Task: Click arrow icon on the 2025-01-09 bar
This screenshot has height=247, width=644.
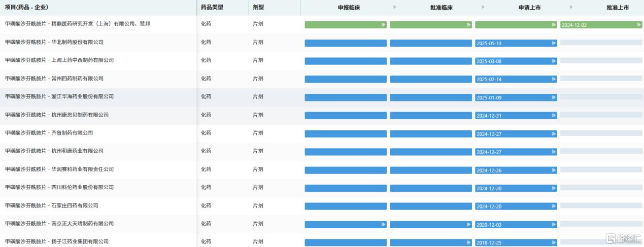Action: point(554,98)
